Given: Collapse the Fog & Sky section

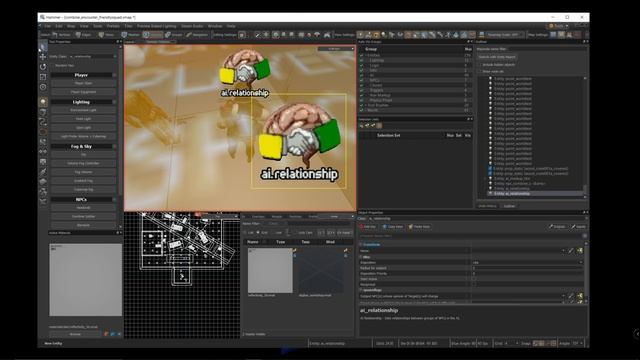Looking at the screenshot, I should (x=114, y=146).
